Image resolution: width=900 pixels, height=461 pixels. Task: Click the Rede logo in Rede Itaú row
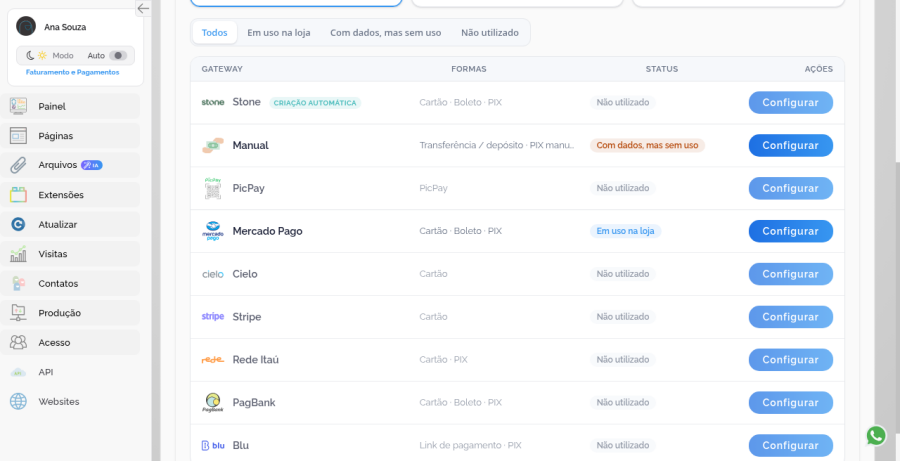pos(213,360)
